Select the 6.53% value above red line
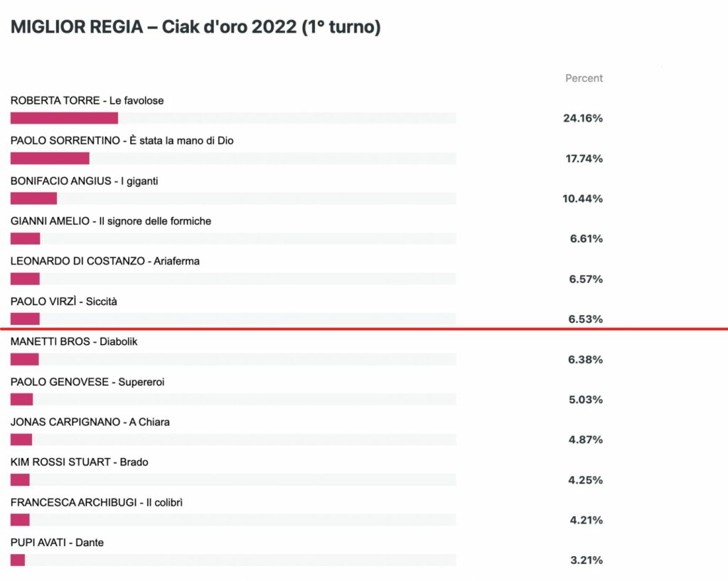This screenshot has height=581, width=728. [586, 319]
